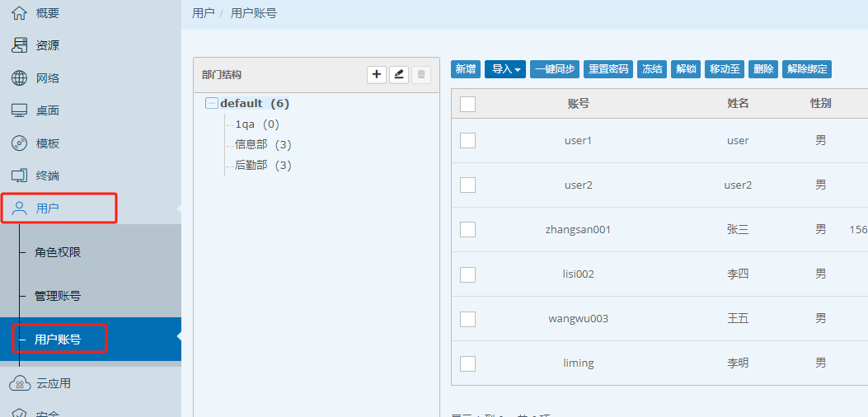This screenshot has width=868, height=417.
Task: Click the 用户 breadcrumb link
Action: [203, 13]
